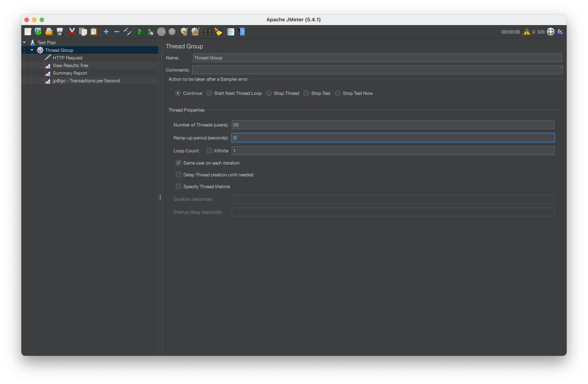Check Specify Thread lifetime
The width and height of the screenshot is (588, 384).
click(178, 186)
